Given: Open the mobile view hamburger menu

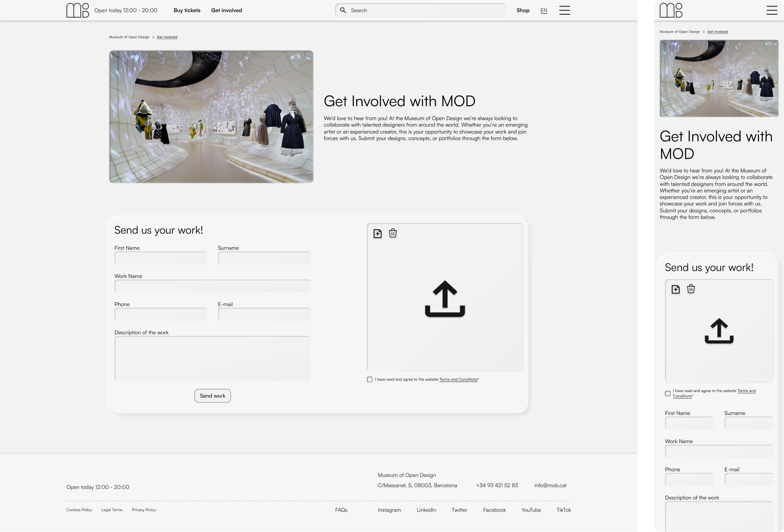Looking at the screenshot, I should click(772, 10).
